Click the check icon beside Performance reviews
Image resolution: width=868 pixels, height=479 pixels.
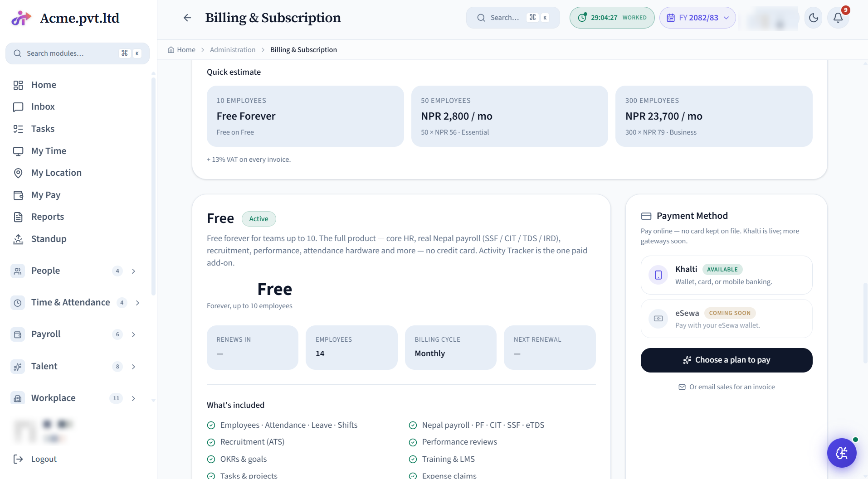click(413, 442)
